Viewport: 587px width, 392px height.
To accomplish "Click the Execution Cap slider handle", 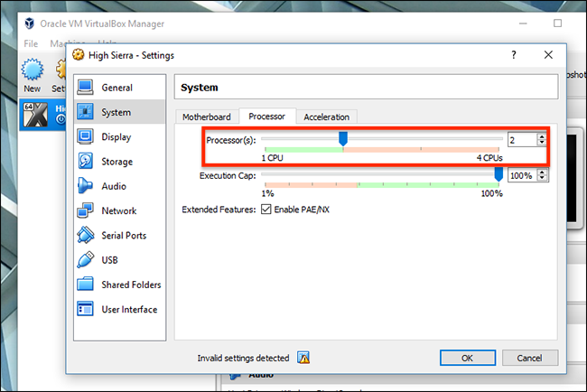I will [498, 174].
